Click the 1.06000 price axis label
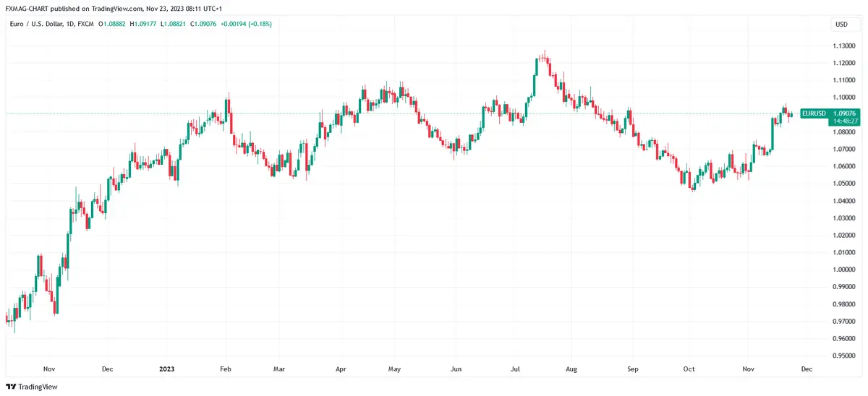 (x=843, y=166)
